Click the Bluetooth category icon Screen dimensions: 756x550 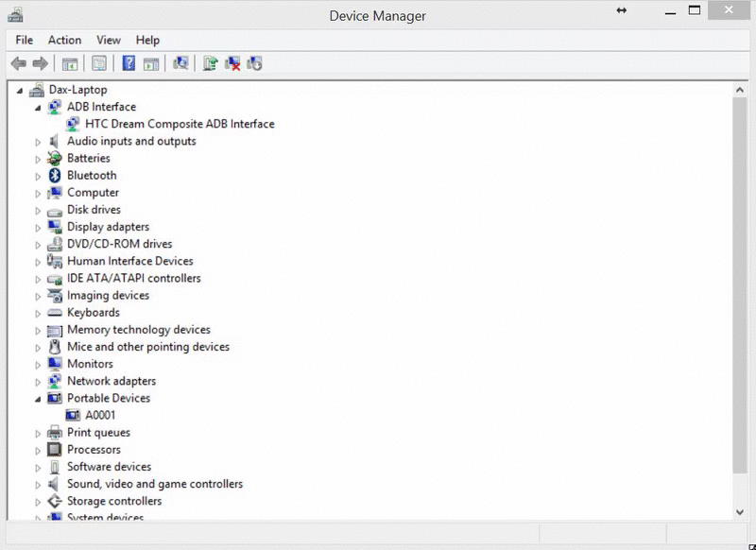pos(55,176)
